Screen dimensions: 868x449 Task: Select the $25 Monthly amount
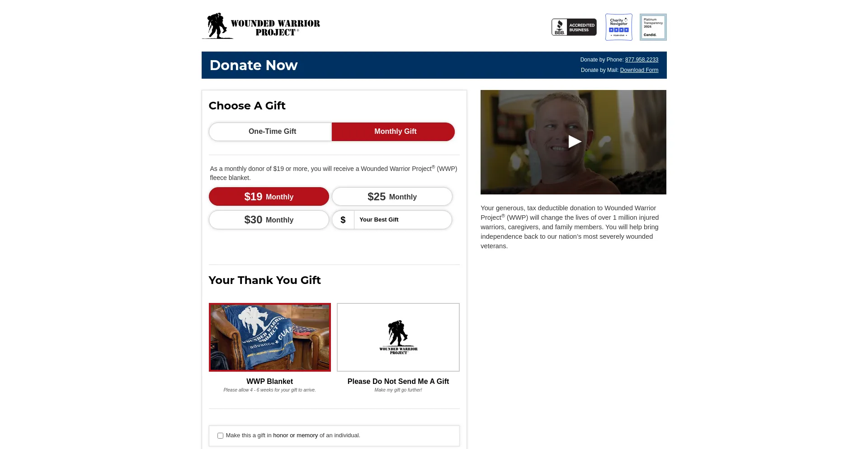coord(392,197)
